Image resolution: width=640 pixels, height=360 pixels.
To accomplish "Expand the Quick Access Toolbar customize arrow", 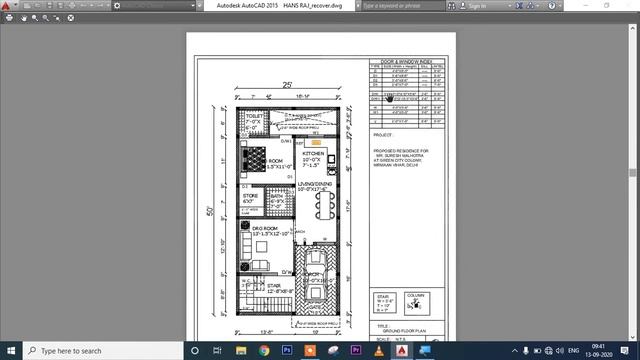I will (199, 6).
